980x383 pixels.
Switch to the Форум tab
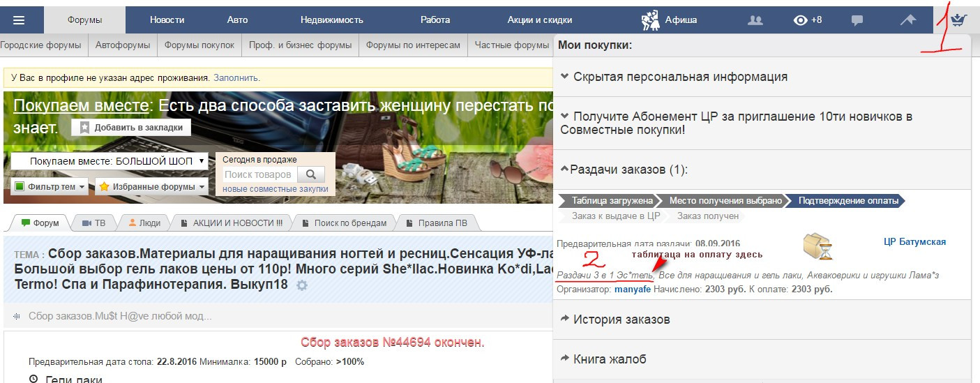pyautogui.click(x=40, y=223)
